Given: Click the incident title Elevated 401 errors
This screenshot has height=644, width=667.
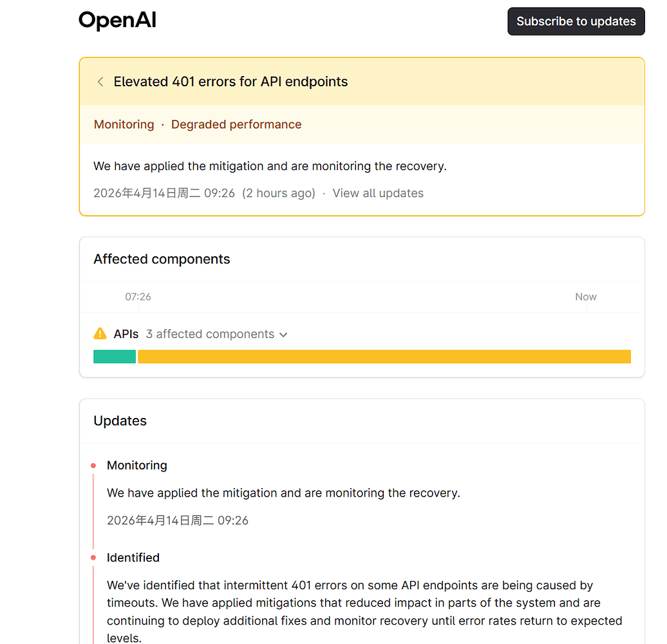Looking at the screenshot, I should coord(230,82).
